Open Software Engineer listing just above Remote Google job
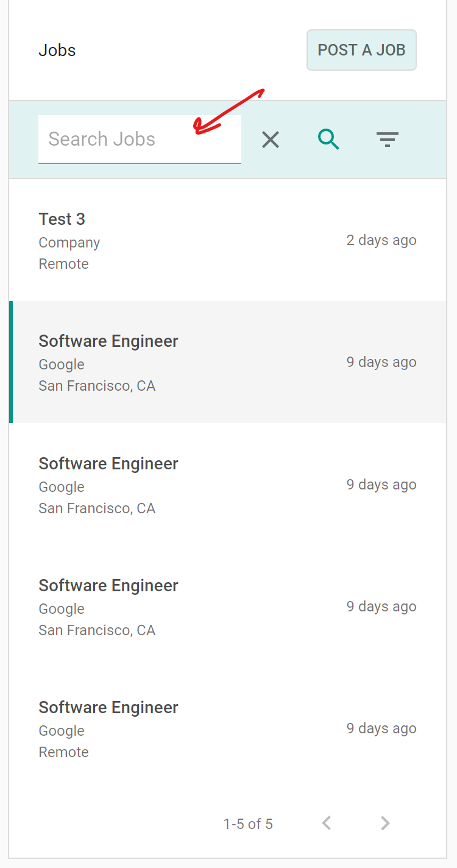457x868 pixels. click(x=227, y=607)
